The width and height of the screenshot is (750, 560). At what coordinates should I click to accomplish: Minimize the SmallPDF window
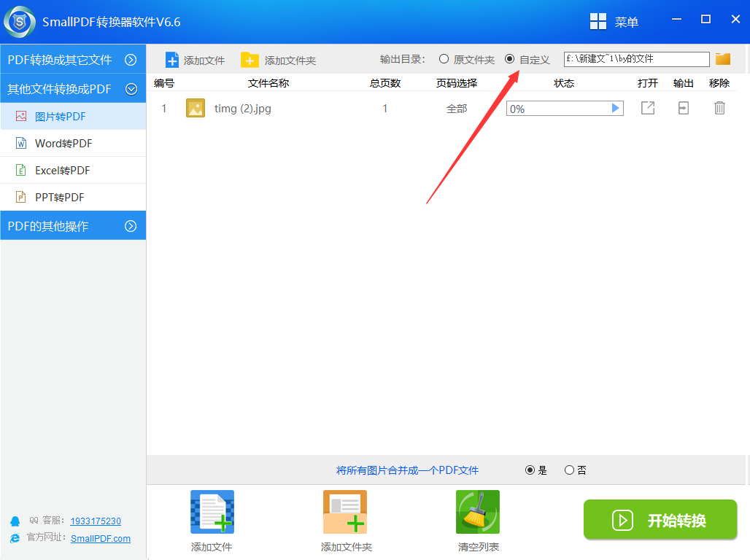[x=676, y=20]
